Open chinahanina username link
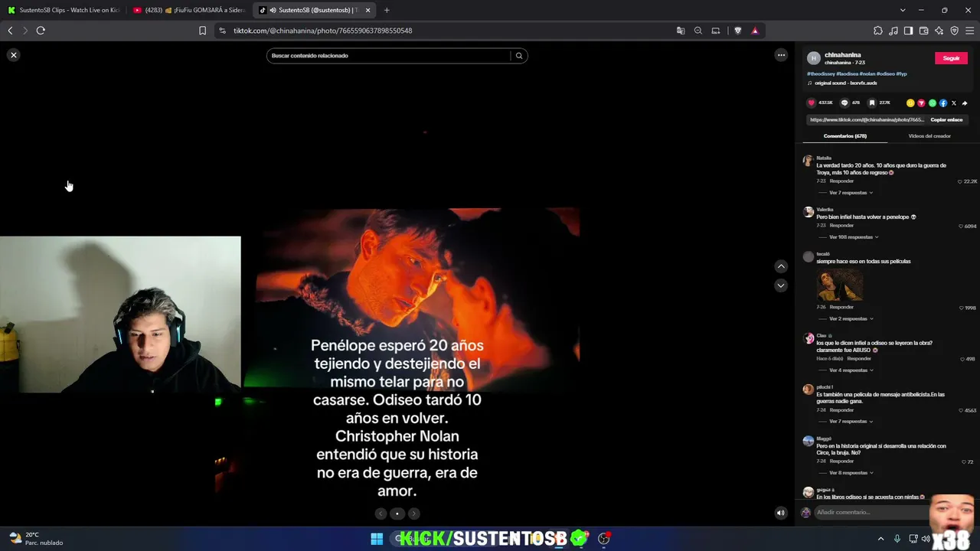 [x=843, y=55]
